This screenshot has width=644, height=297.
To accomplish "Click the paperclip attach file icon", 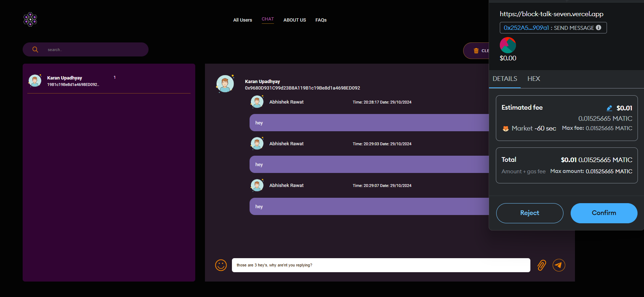I will [x=542, y=265].
